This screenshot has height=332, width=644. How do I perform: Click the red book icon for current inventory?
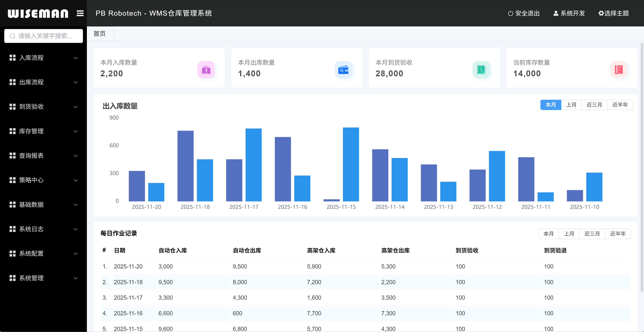click(x=619, y=70)
